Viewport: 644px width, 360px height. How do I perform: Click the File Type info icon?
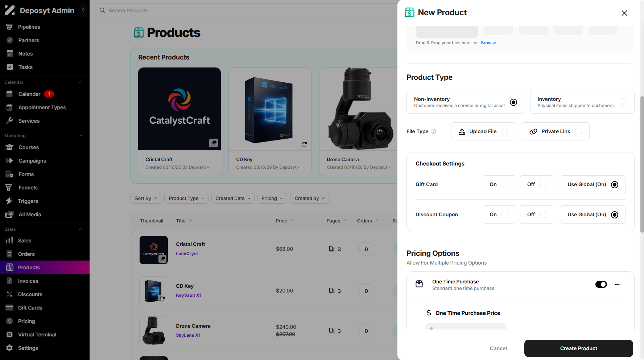tap(433, 131)
